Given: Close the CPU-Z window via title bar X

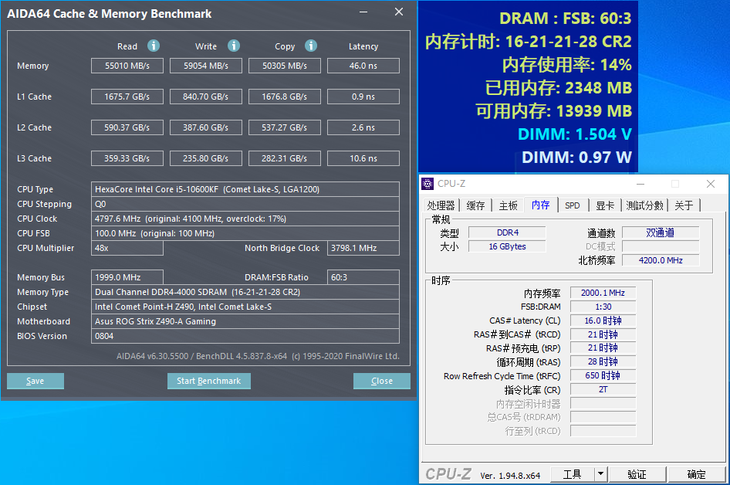Looking at the screenshot, I should pos(710,184).
